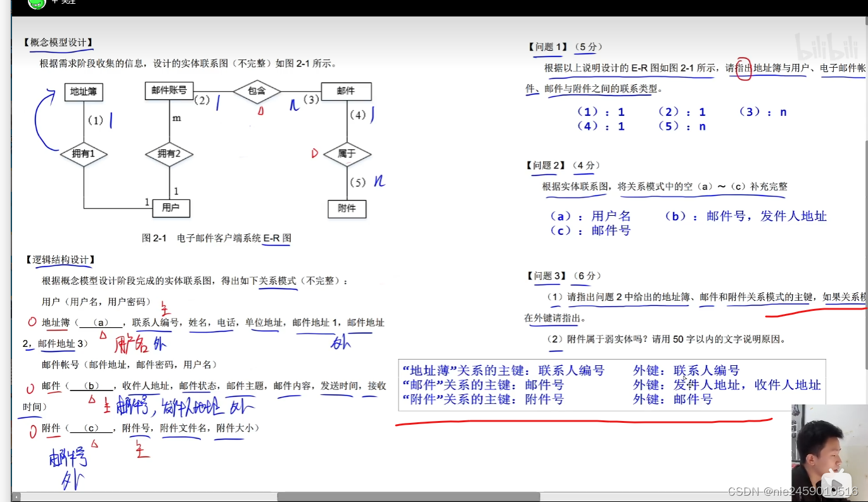
Task: Click the 邮件 entity box beside label (3)
Action: coord(347,92)
